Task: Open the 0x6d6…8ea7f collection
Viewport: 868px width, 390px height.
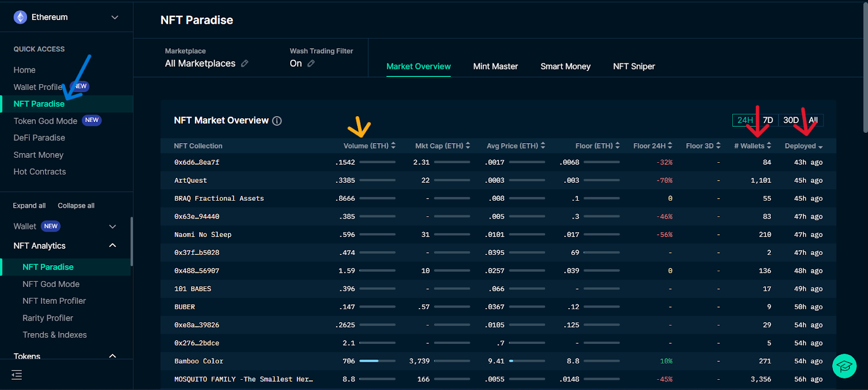Action: coord(197,162)
